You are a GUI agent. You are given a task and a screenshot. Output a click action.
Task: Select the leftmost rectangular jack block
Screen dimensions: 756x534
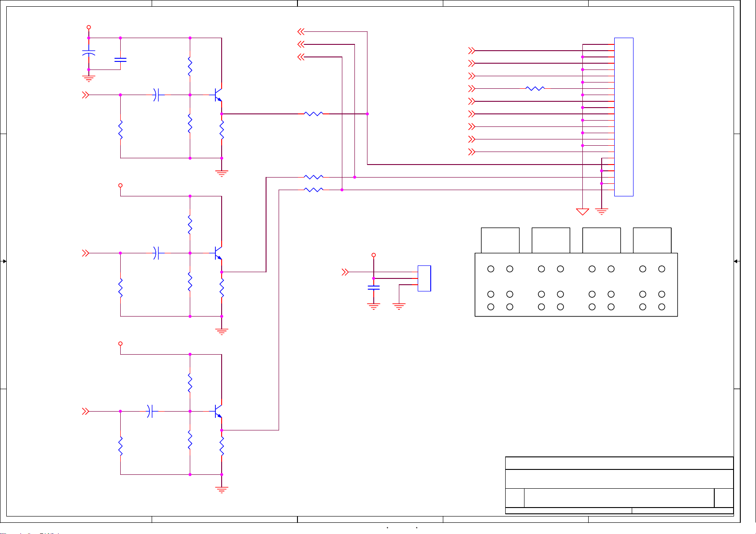coord(500,240)
